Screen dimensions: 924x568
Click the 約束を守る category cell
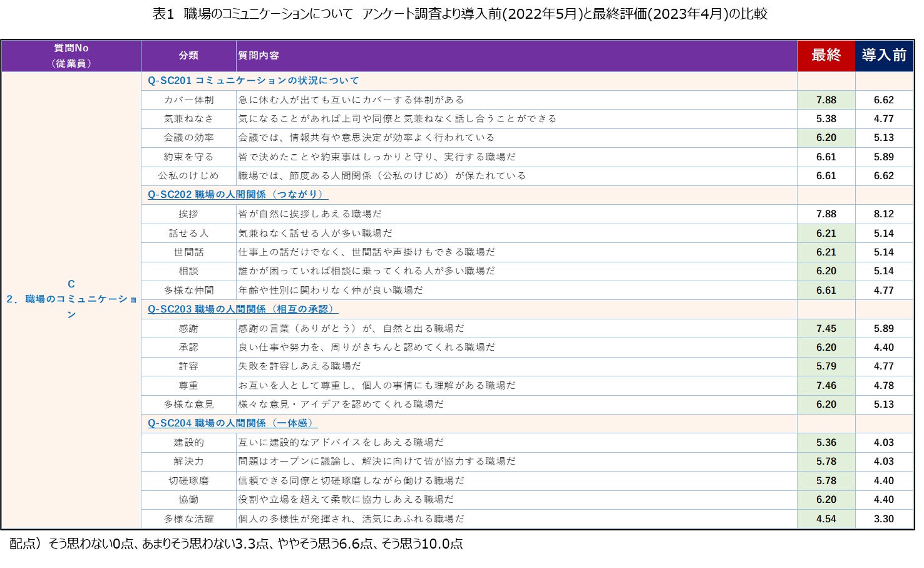click(188, 157)
